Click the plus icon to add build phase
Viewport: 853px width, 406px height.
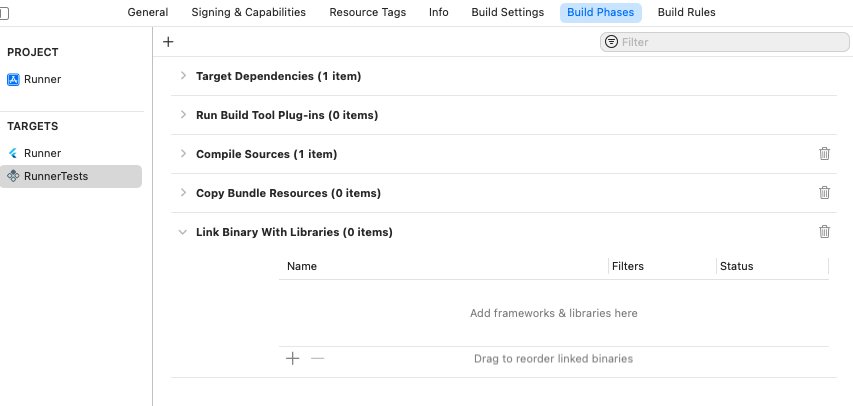click(168, 42)
